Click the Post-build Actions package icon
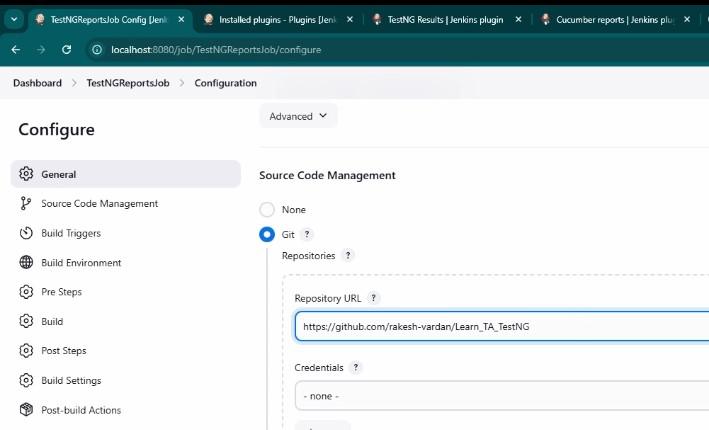This screenshot has width=709, height=430. coord(26,410)
